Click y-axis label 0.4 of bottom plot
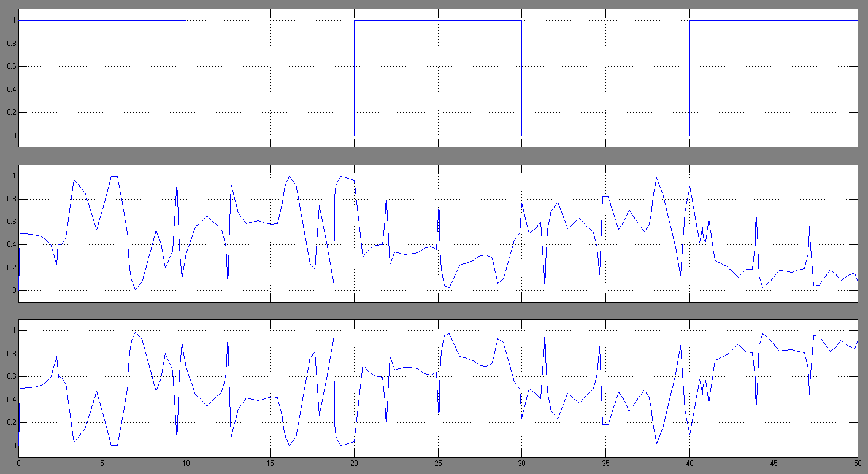 [x=11, y=400]
